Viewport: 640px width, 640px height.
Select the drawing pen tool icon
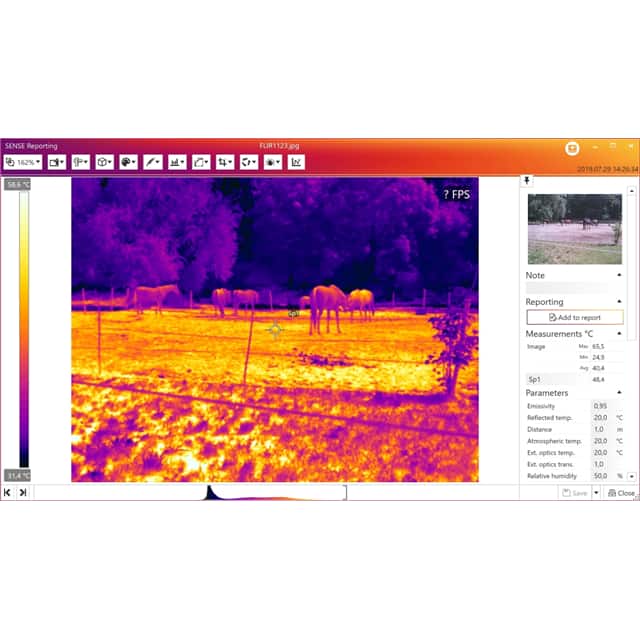click(x=152, y=161)
